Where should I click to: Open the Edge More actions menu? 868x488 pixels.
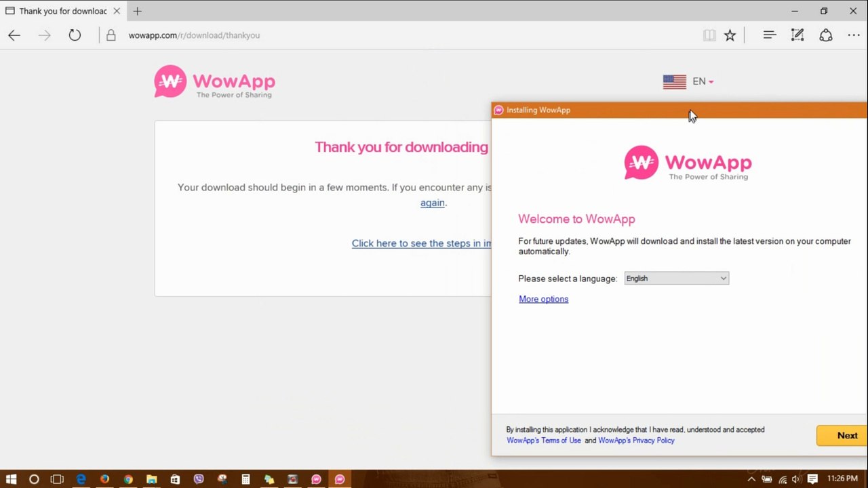tap(854, 35)
